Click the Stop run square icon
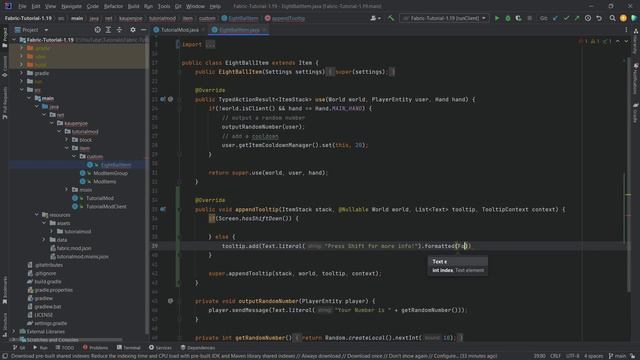The height and width of the screenshot is (360, 640). coord(529,18)
